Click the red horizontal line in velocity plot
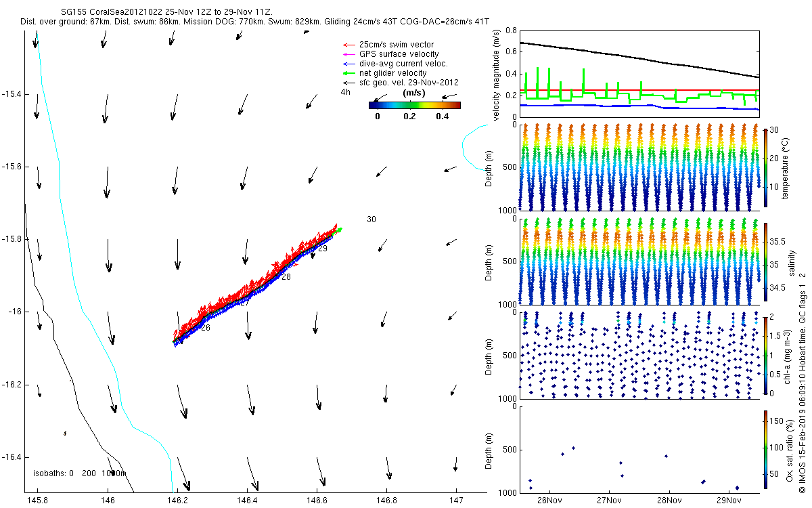The width and height of the screenshot is (812, 508). click(x=639, y=89)
